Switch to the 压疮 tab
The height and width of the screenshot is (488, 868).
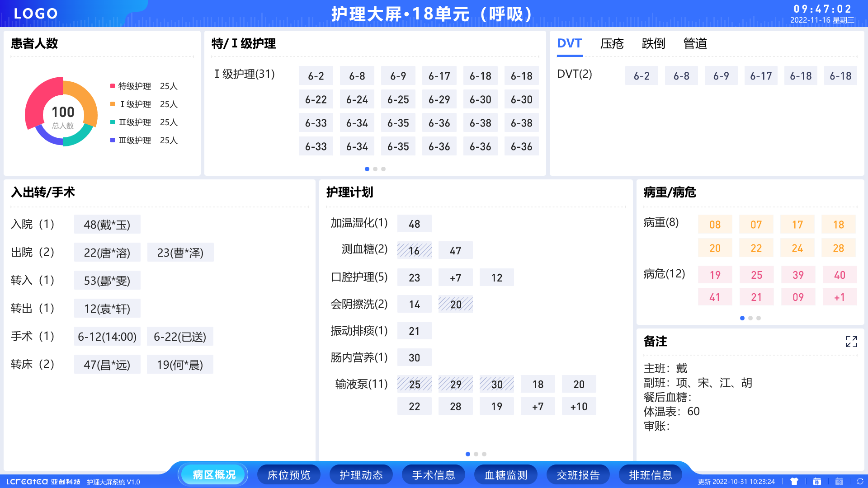pyautogui.click(x=612, y=43)
